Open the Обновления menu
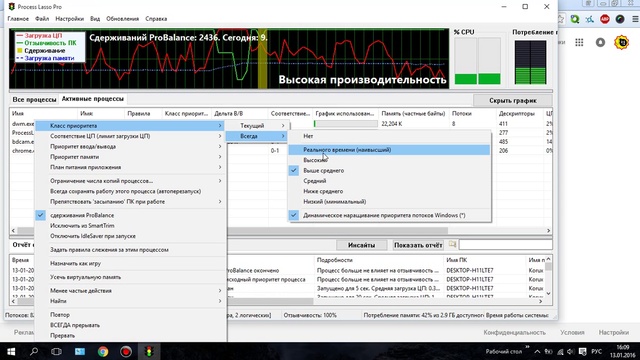 click(122, 19)
